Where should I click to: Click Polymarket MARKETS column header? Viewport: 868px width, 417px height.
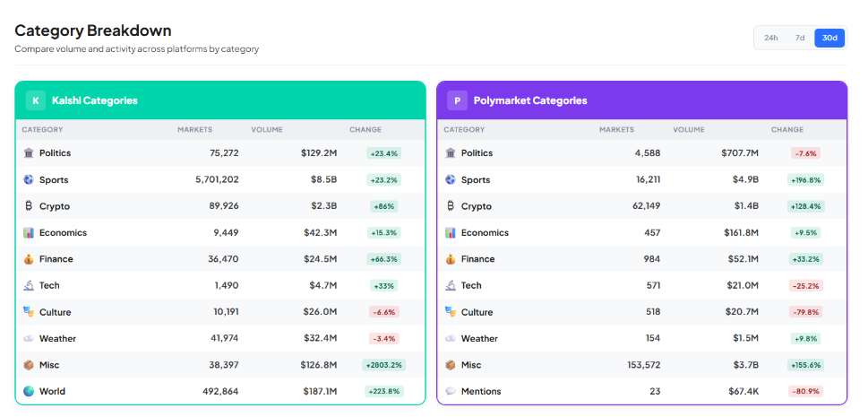click(x=616, y=130)
